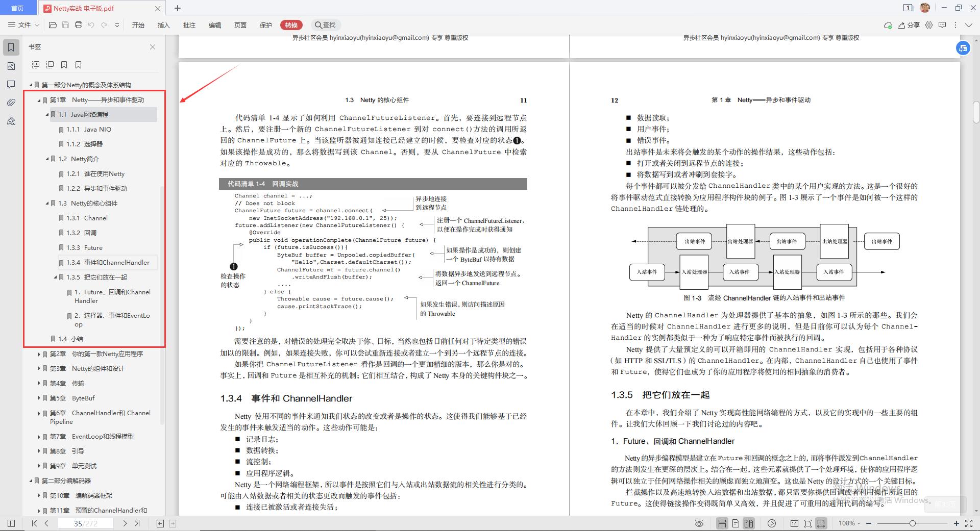Open the 文件 dropdown menu

click(22, 24)
